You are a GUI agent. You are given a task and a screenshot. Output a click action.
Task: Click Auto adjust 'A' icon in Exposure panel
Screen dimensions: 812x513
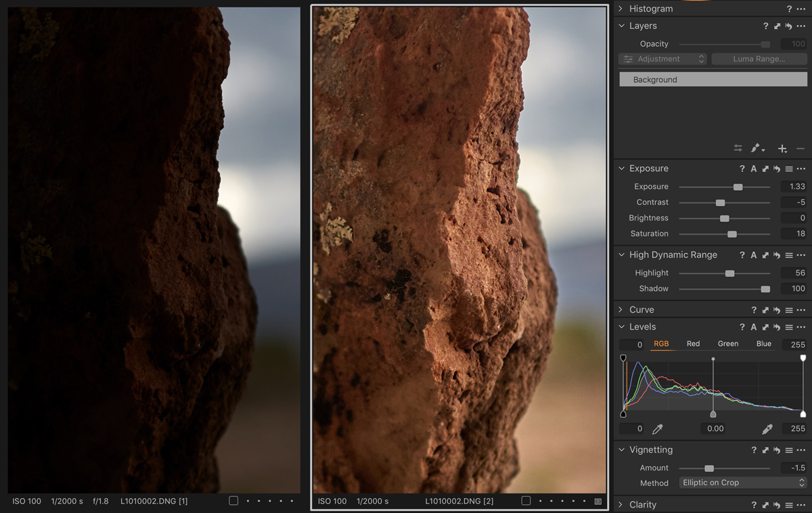point(754,169)
